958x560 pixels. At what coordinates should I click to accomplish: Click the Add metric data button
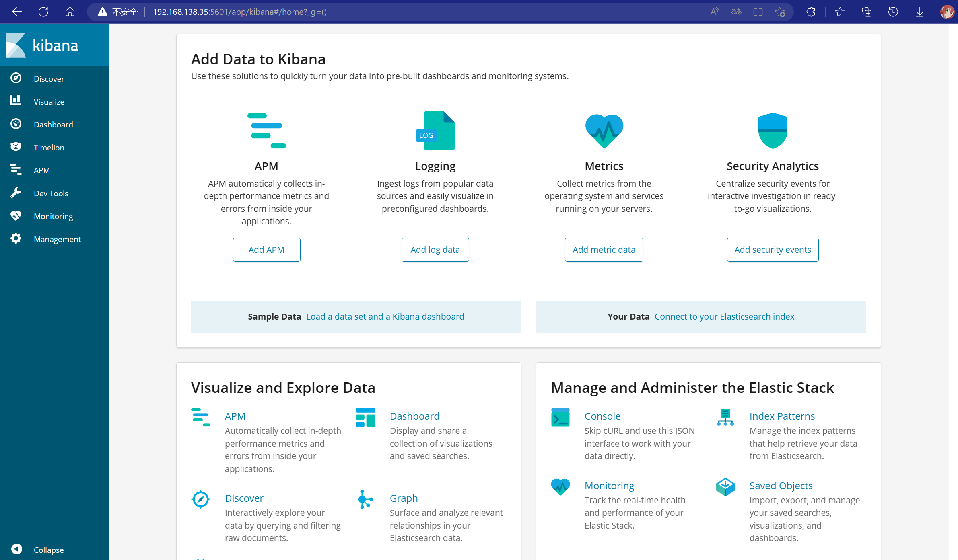pos(604,250)
